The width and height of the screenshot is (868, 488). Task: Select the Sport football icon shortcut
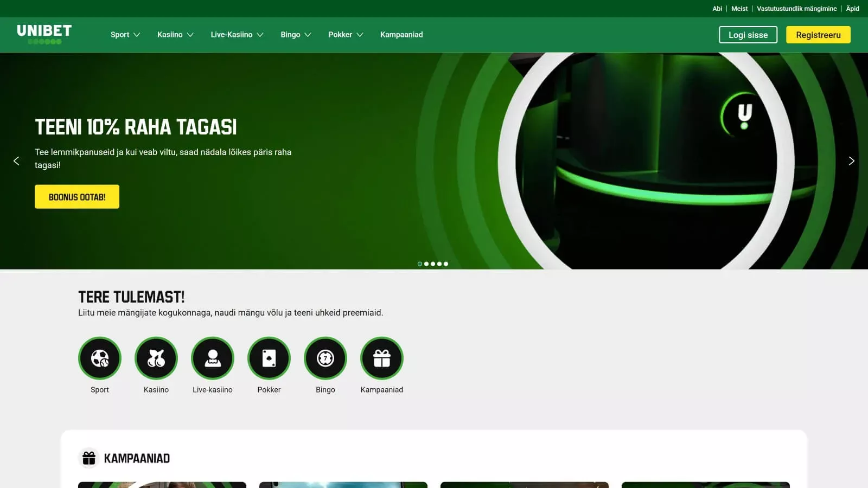pos(100,358)
